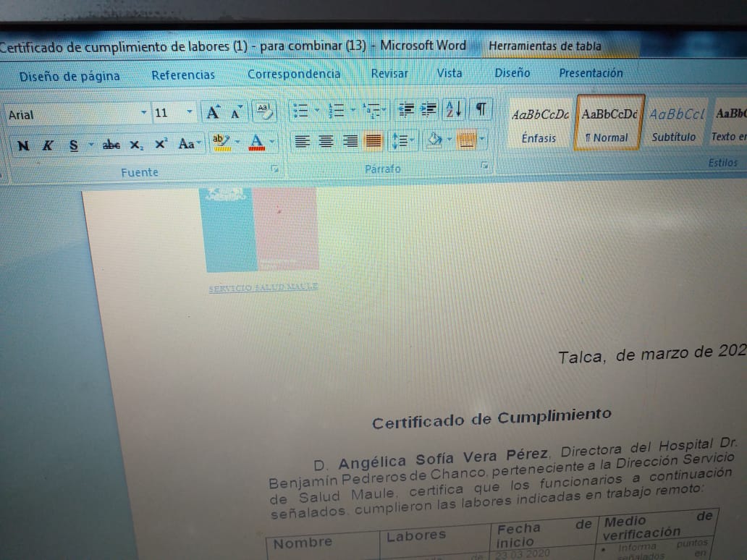Apply the Énfasis style

539,124
